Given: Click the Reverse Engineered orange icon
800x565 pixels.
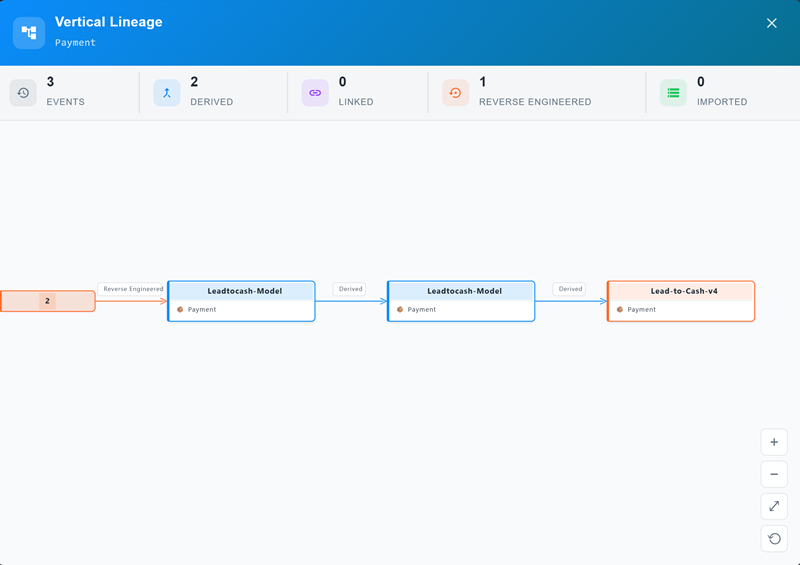Looking at the screenshot, I should click(x=455, y=93).
